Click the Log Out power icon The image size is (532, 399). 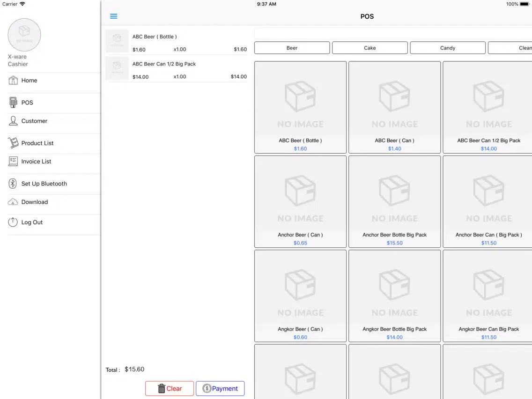pos(13,222)
